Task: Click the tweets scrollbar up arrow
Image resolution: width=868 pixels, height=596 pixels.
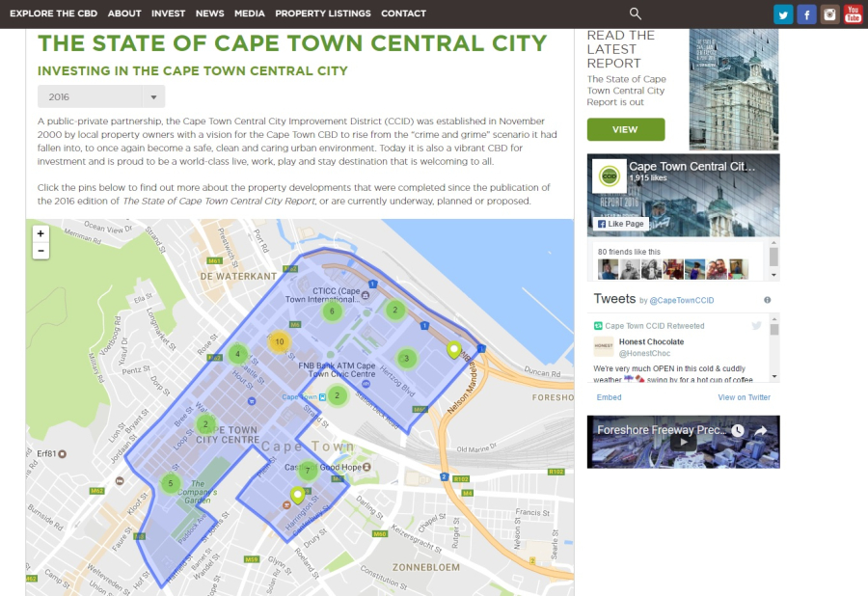Action: 773,319
